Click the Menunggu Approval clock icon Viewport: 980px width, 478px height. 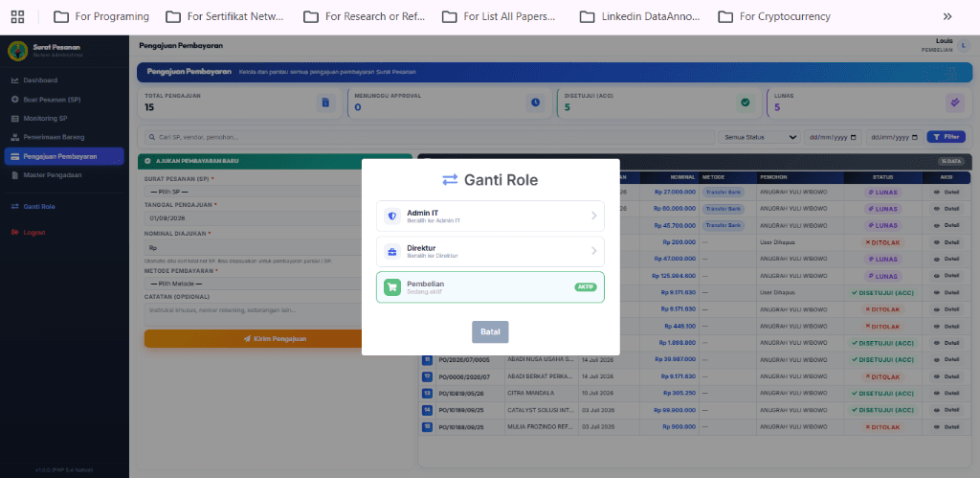(x=535, y=102)
